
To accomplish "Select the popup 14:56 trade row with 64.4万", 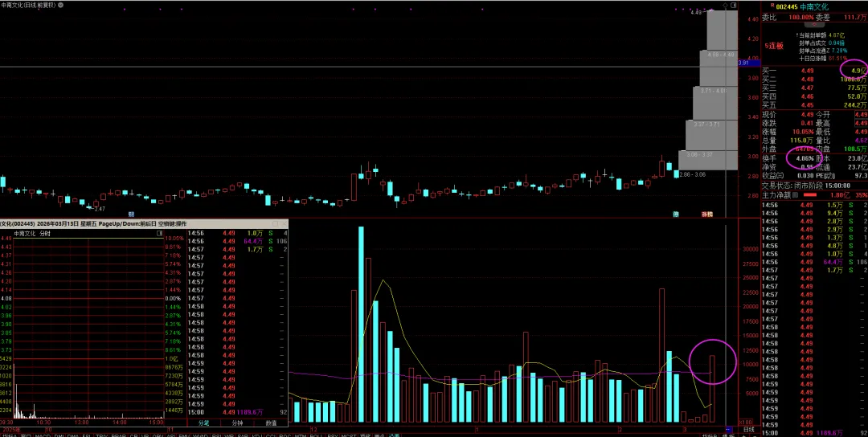I will click(x=237, y=241).
